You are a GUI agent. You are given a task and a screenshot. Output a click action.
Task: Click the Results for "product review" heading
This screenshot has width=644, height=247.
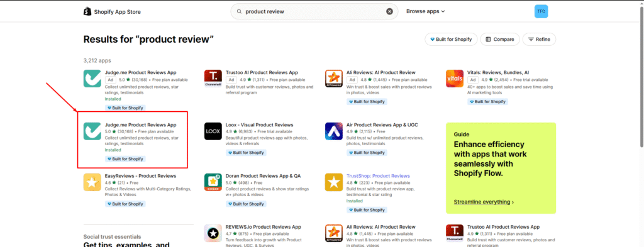pos(148,40)
